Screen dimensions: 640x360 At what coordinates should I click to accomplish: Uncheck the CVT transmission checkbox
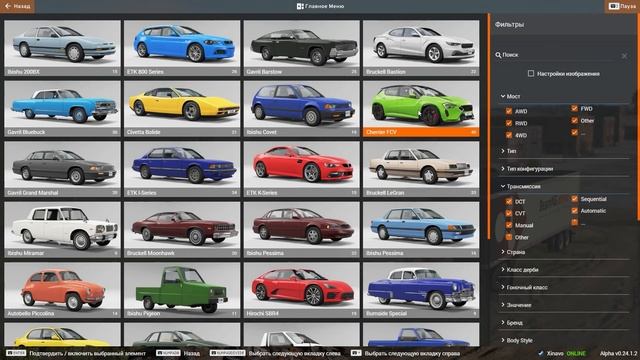click(x=509, y=213)
